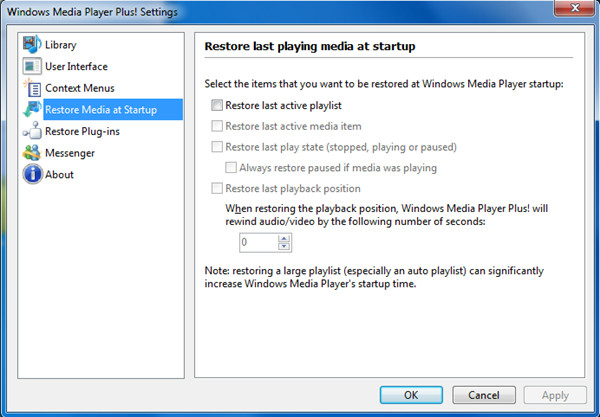The image size is (600, 417).
Task: Click the Restore Plug-ins connector icon
Action: 32,131
